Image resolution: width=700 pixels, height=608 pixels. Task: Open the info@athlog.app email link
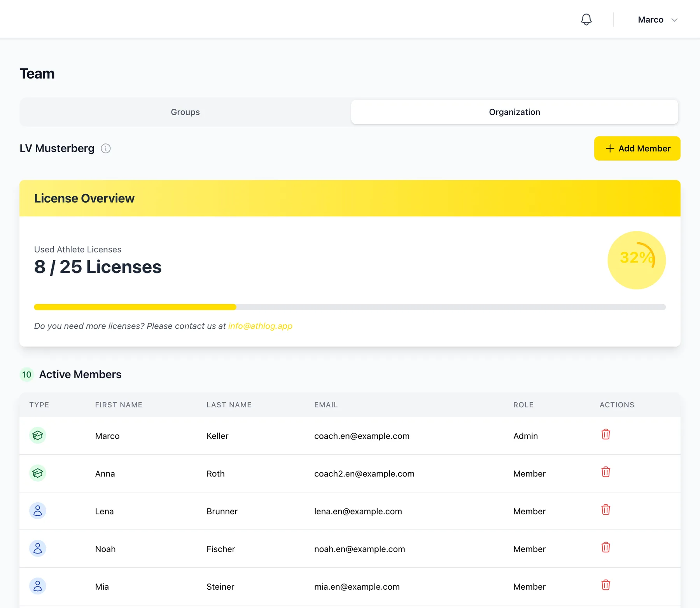point(260,326)
